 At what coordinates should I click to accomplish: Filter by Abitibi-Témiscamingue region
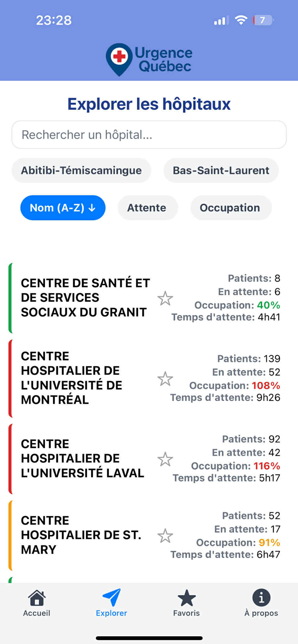[x=81, y=171]
